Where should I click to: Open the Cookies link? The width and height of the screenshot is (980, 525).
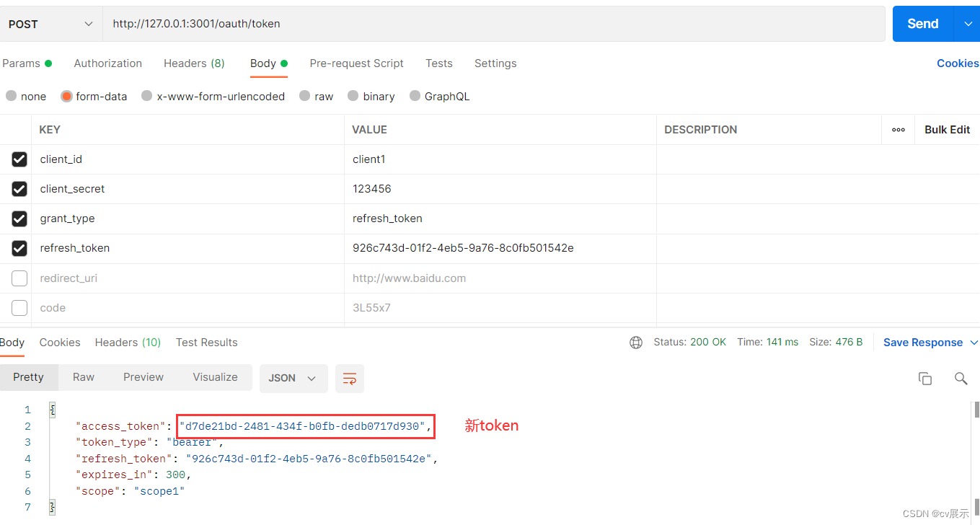coord(958,63)
